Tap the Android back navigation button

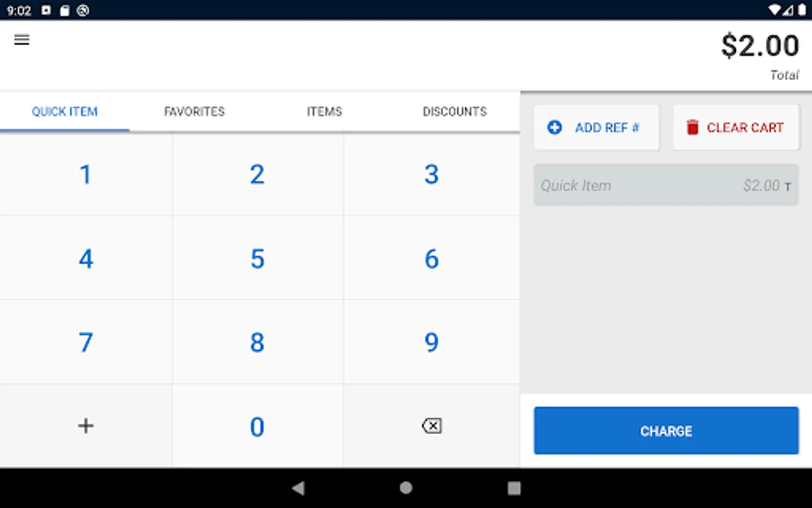(298, 488)
